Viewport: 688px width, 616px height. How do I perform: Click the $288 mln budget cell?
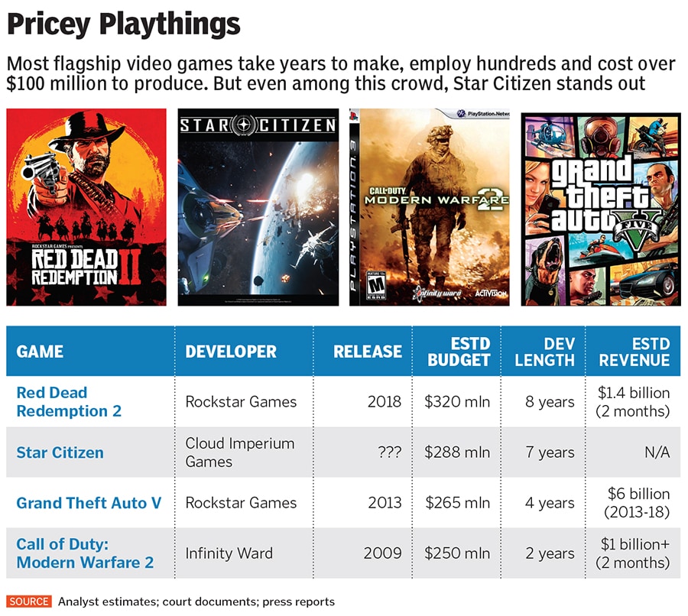point(457,452)
